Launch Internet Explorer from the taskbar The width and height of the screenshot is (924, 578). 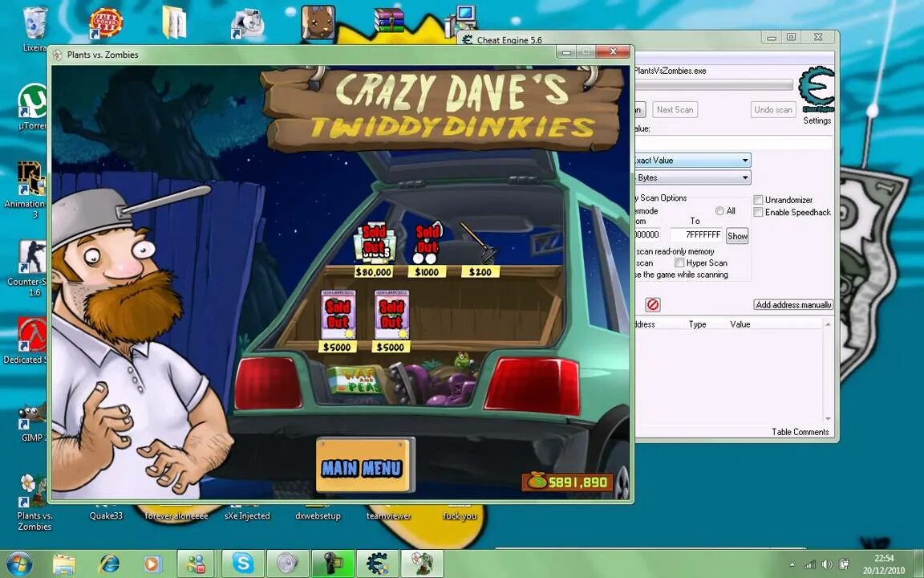click(x=109, y=564)
